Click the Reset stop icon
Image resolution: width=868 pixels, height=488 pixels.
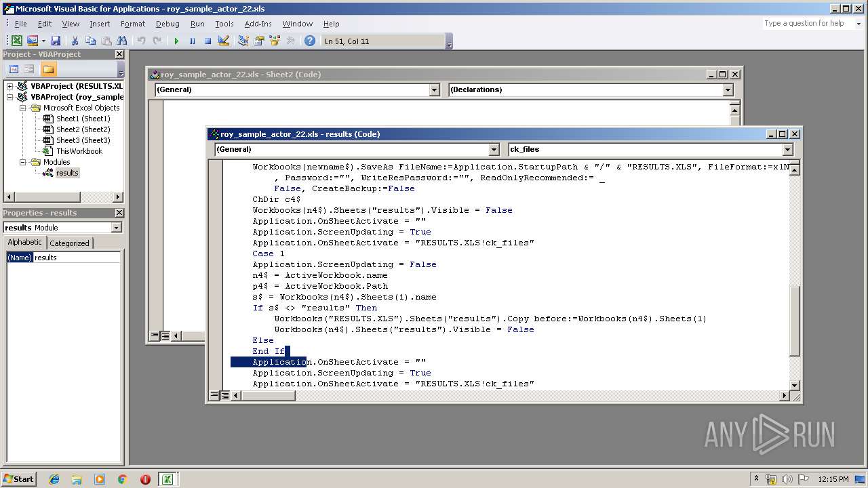coord(208,41)
